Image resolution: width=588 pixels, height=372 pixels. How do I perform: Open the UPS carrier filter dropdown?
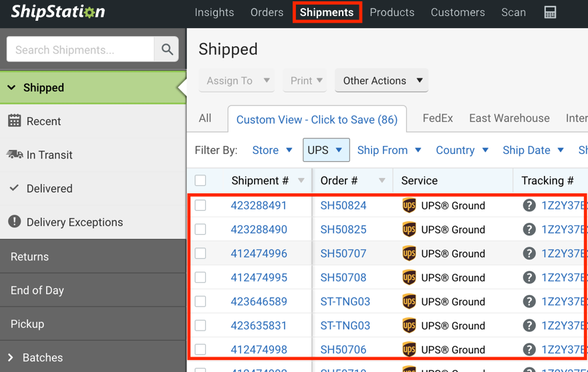click(x=326, y=150)
